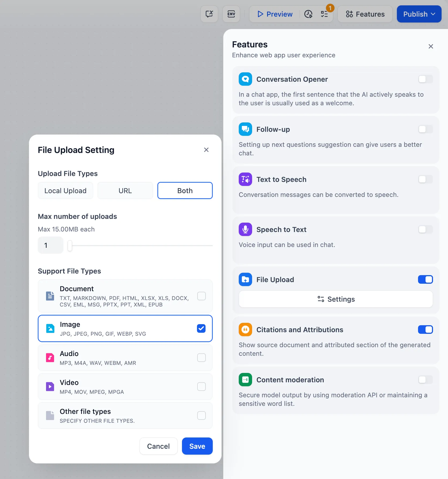Open File Upload Settings button
Viewport: 448px width, 479px height.
click(336, 299)
